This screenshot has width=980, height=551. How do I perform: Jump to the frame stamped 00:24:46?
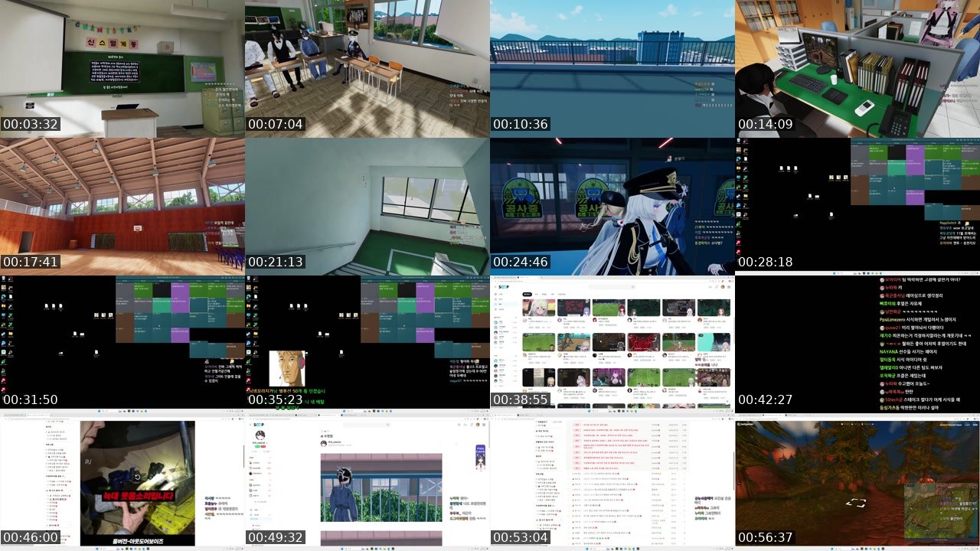tap(612, 207)
